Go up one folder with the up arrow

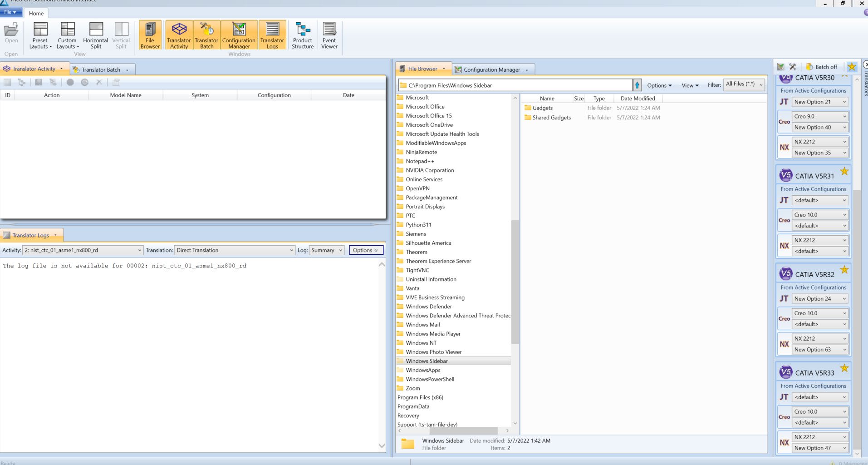637,85
